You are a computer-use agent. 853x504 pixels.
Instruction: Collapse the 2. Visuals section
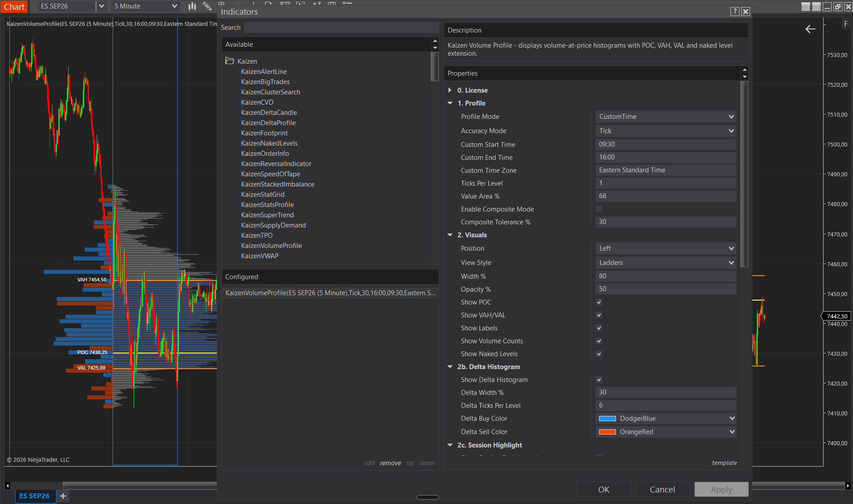click(x=450, y=235)
